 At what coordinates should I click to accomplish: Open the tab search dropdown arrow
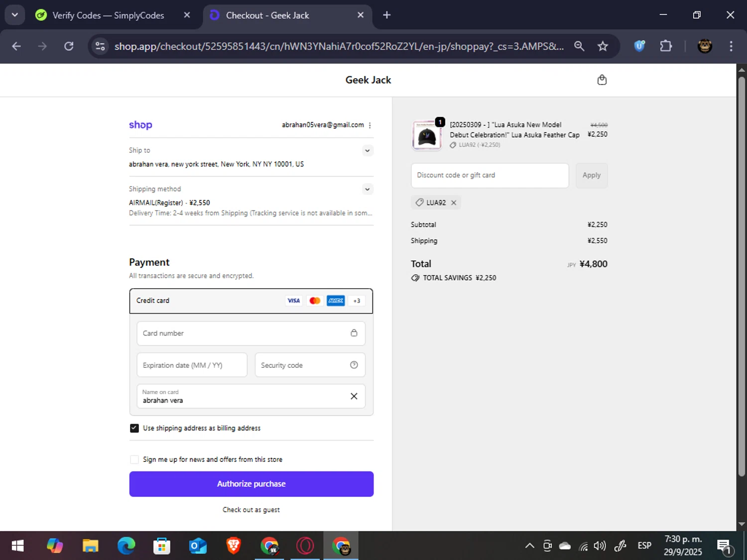(15, 15)
